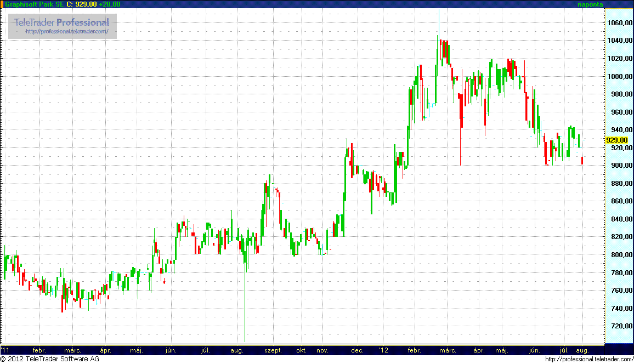Click the naponta interval label
This screenshot has height=364, width=634.
(x=590, y=4)
